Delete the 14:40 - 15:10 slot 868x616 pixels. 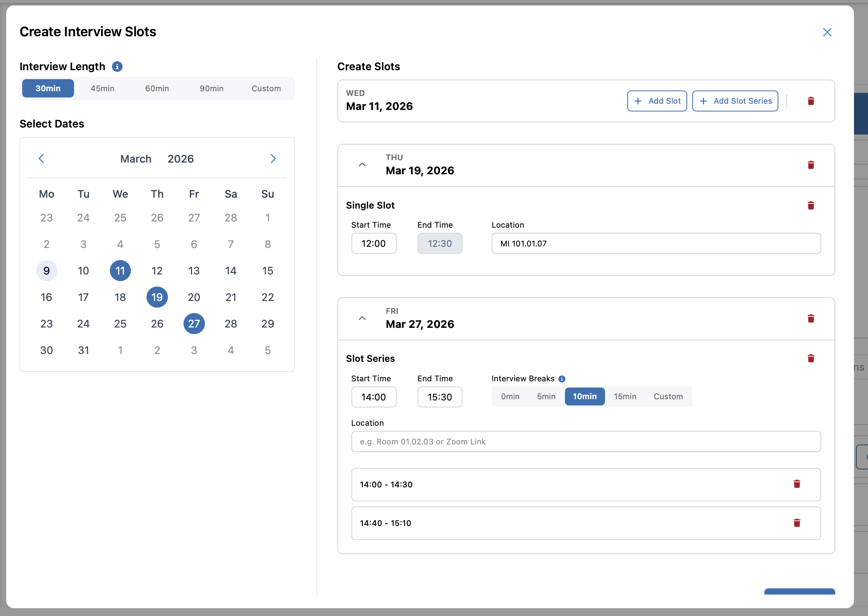797,523
